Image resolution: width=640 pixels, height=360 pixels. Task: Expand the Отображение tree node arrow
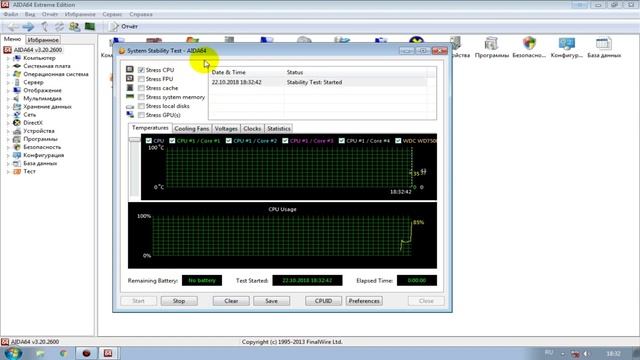(8, 91)
